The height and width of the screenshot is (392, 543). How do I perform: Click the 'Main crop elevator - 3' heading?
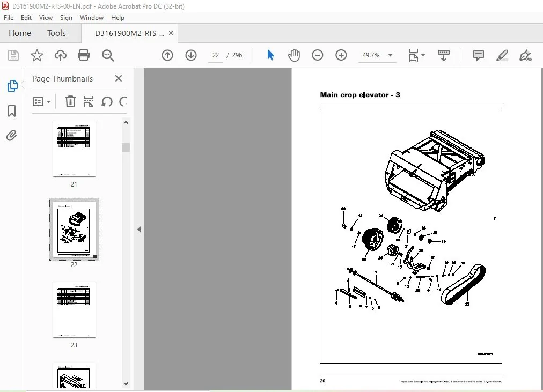[x=360, y=95]
